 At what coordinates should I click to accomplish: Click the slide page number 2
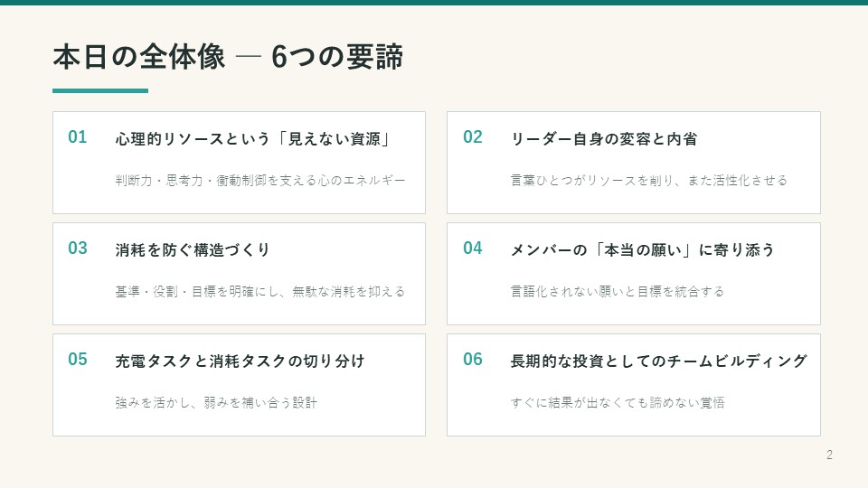click(829, 455)
